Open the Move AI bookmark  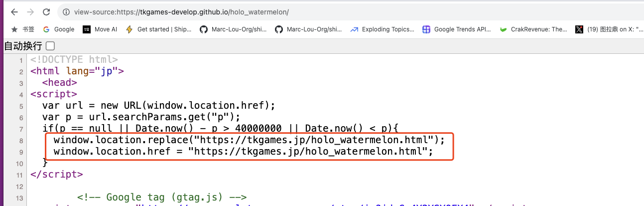tap(100, 29)
